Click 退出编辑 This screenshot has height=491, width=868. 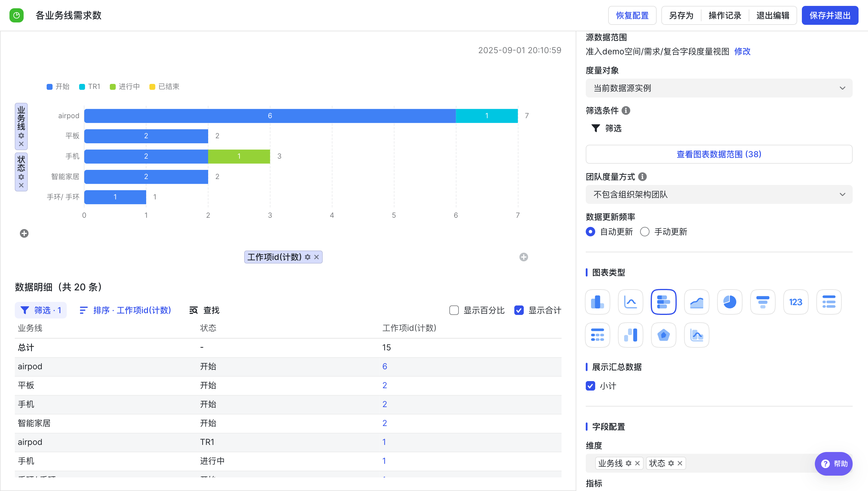(773, 16)
